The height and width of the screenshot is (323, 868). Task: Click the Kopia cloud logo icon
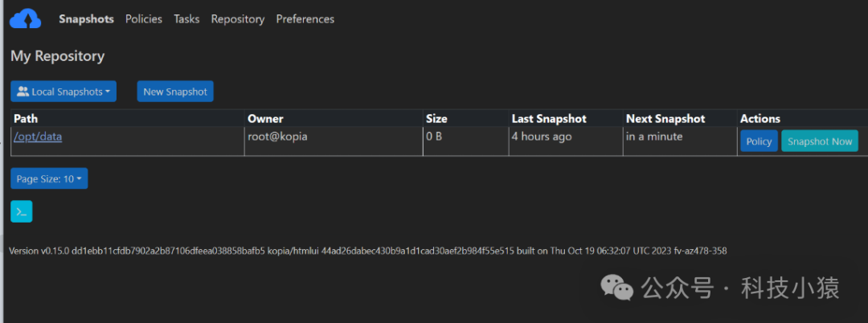[25, 18]
